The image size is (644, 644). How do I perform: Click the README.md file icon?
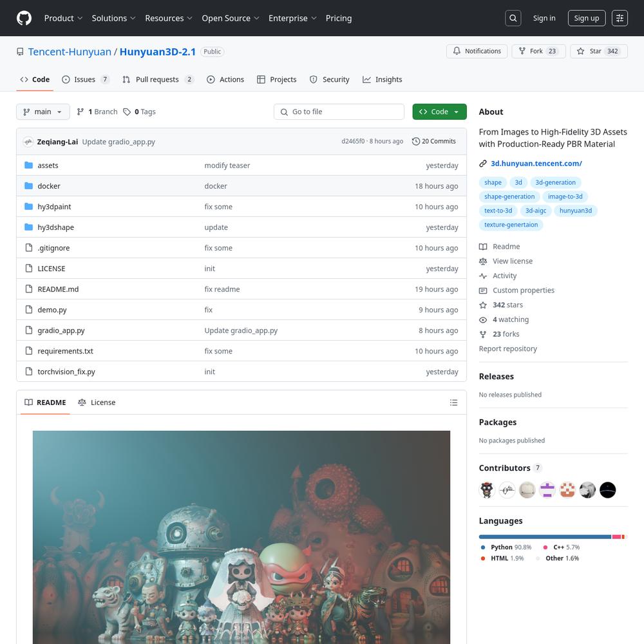pos(29,289)
